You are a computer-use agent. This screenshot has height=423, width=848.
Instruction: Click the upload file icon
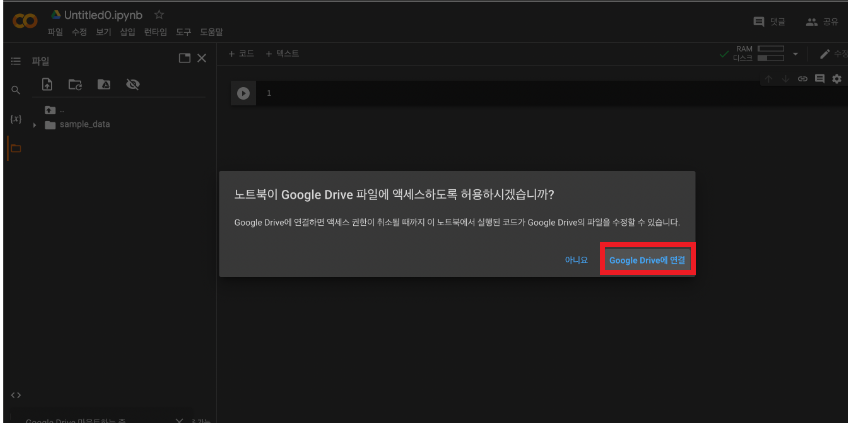pyautogui.click(x=47, y=84)
